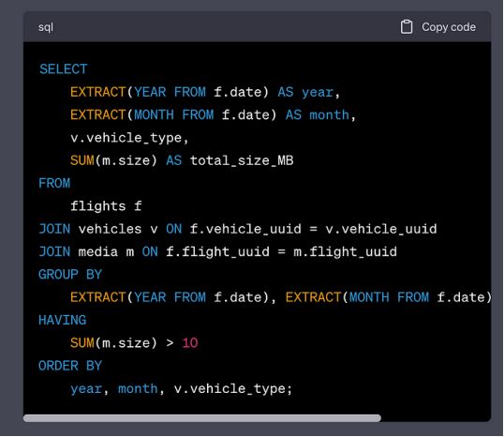Screen dimensions: 504x437
Task: Click flights f table reference
Action: tap(106, 206)
